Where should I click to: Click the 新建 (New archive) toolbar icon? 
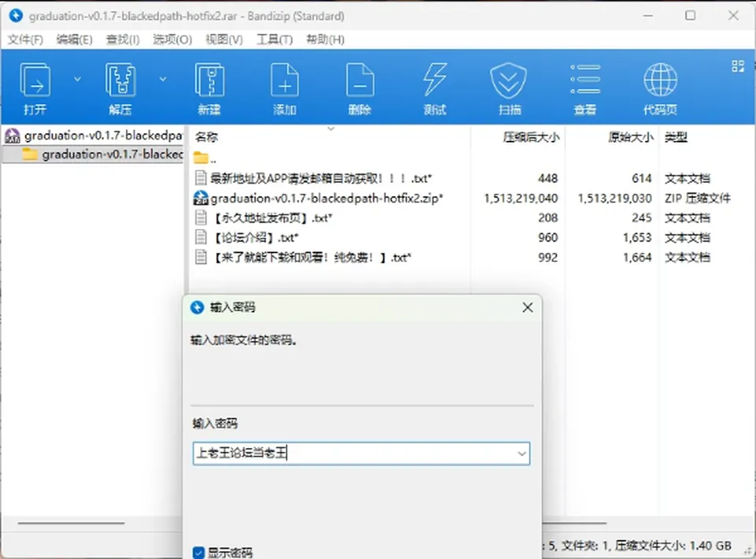pyautogui.click(x=209, y=87)
